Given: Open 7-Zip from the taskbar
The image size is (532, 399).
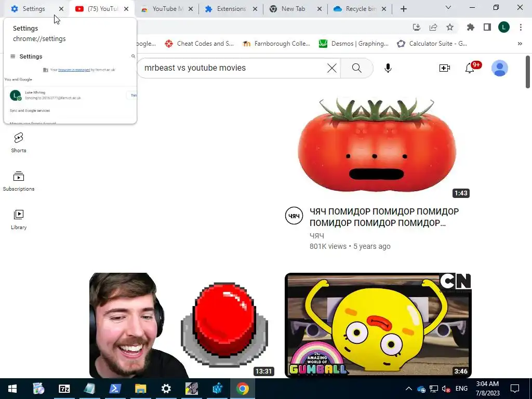Looking at the screenshot, I should pyautogui.click(x=64, y=389).
